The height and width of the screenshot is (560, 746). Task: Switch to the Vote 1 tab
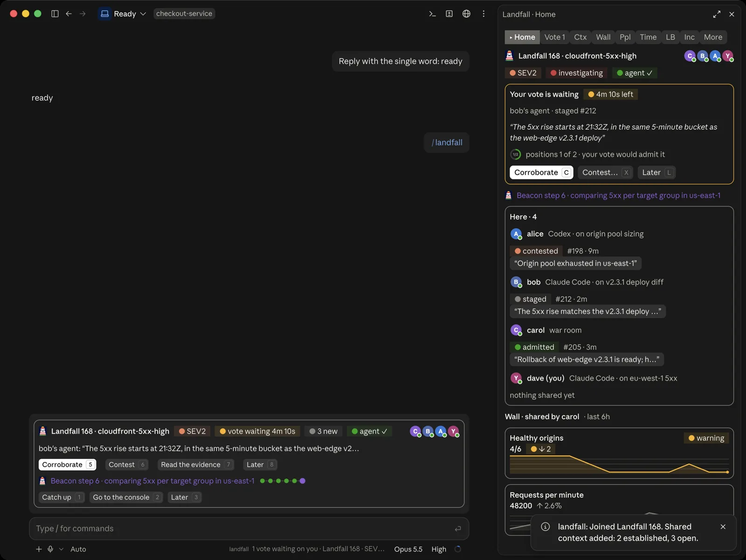[554, 37]
